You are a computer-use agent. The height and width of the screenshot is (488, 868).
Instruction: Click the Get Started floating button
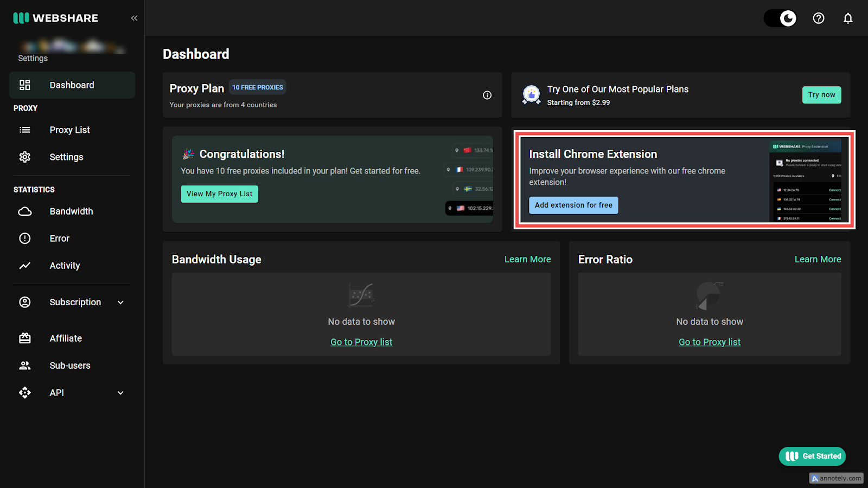(x=812, y=457)
